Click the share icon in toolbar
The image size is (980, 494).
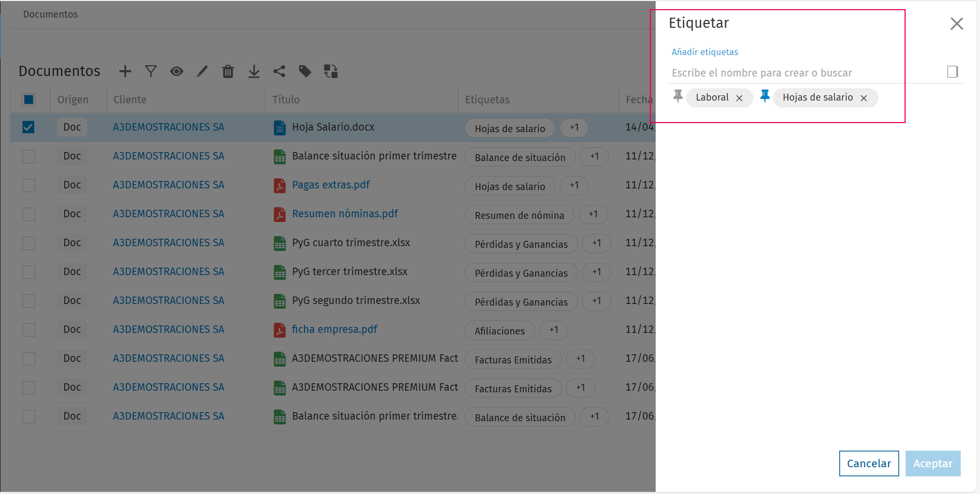[279, 71]
